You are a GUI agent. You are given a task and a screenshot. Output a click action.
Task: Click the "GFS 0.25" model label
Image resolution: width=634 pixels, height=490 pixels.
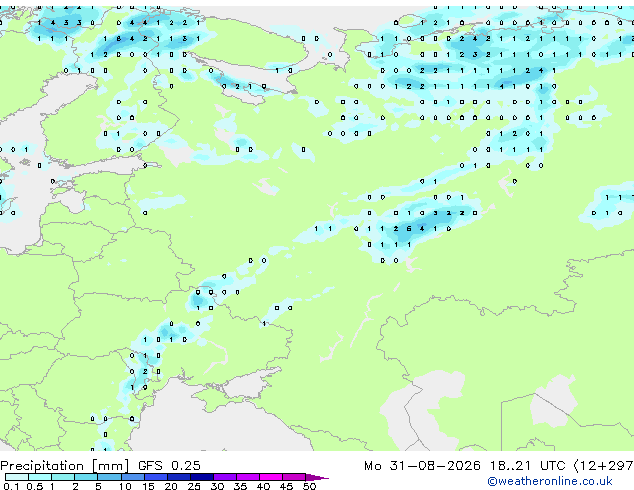click(x=169, y=466)
